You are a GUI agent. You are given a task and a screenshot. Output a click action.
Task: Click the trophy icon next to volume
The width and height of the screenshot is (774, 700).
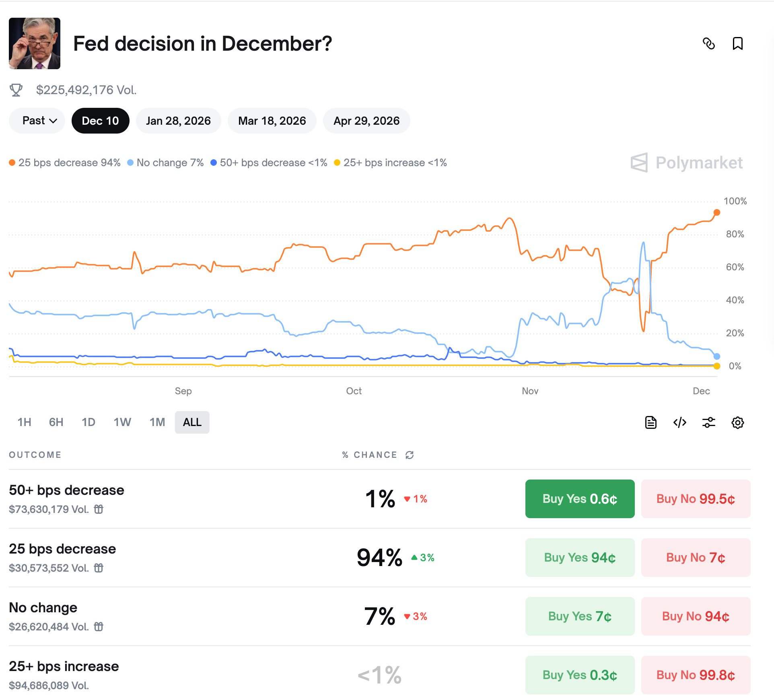point(16,90)
